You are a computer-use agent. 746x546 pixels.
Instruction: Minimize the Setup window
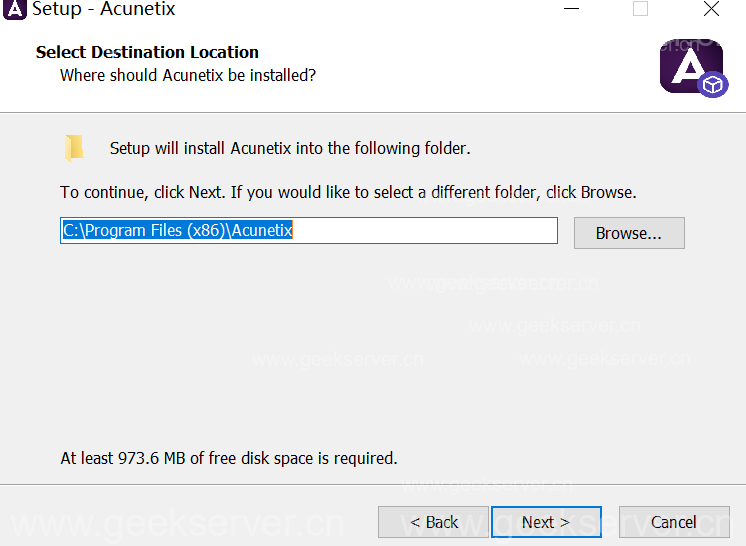tap(570, 10)
